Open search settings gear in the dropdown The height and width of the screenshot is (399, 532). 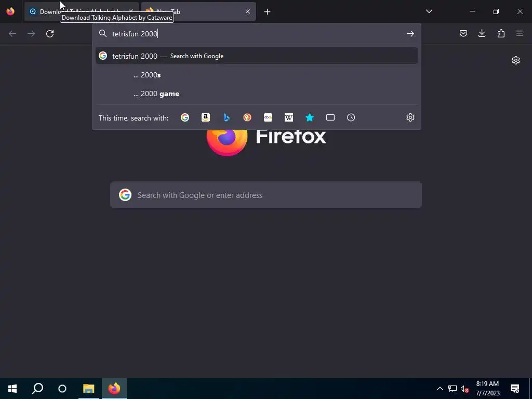coord(410,117)
